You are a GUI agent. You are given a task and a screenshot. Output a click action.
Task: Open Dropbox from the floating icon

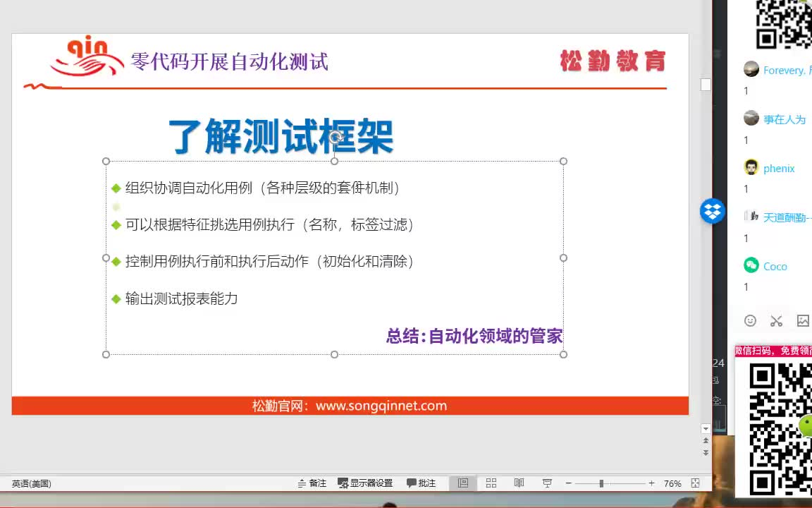tap(712, 211)
